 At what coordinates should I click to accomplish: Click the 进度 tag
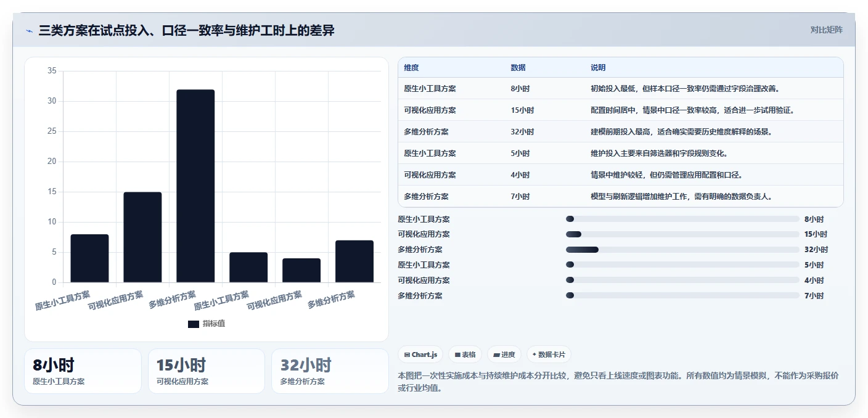point(504,354)
